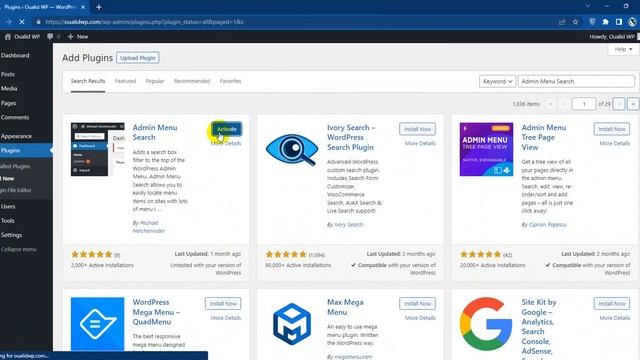640x360 pixels.
Task: Open More Details for Admin Menu Tree Page View
Action: tap(614, 144)
